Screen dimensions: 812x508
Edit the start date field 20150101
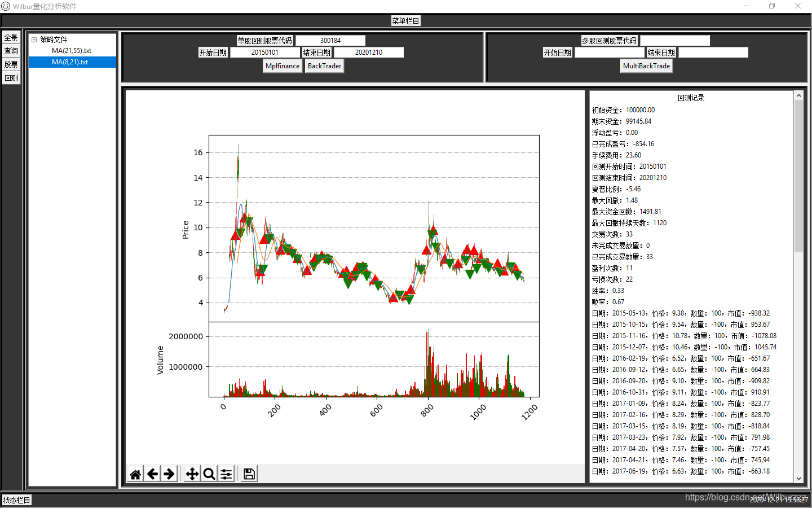point(264,52)
